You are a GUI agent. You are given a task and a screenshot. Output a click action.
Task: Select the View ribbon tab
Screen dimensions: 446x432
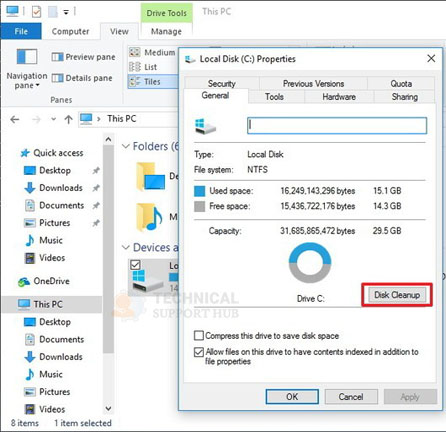(x=119, y=31)
